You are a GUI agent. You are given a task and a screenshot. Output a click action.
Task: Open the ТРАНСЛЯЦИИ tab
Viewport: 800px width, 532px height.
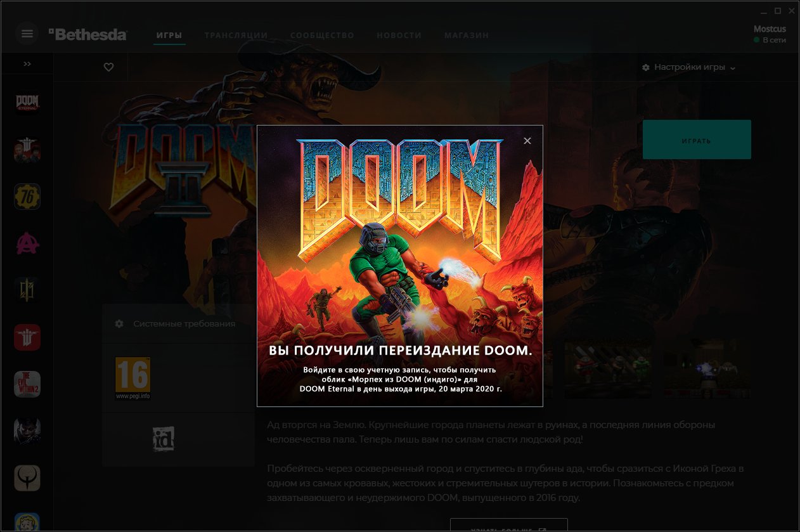(236, 36)
